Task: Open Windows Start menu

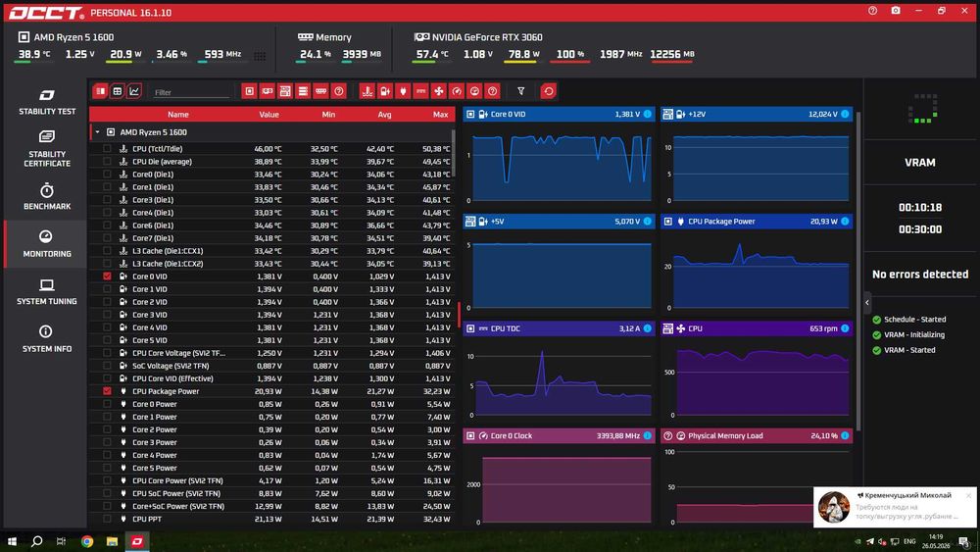Action: 12,541
